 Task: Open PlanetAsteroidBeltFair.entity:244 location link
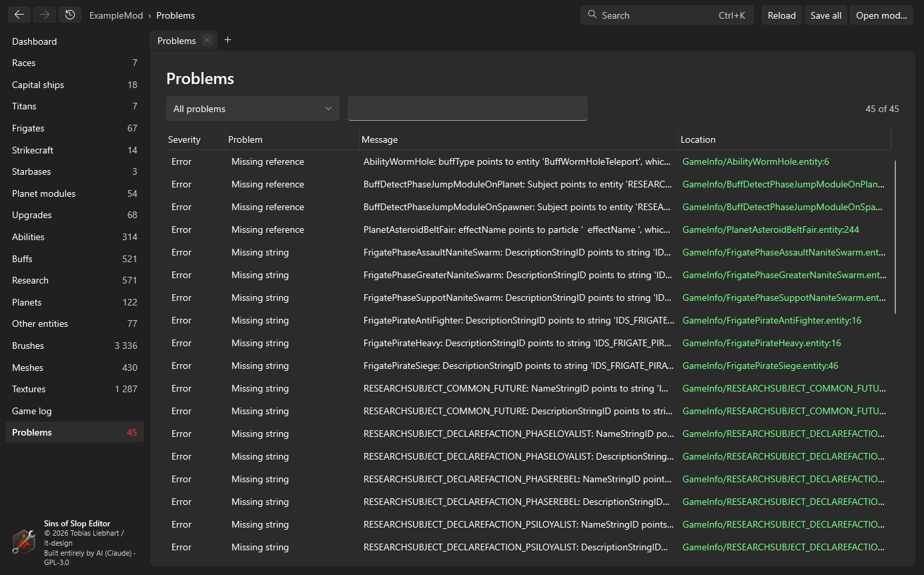(x=771, y=229)
